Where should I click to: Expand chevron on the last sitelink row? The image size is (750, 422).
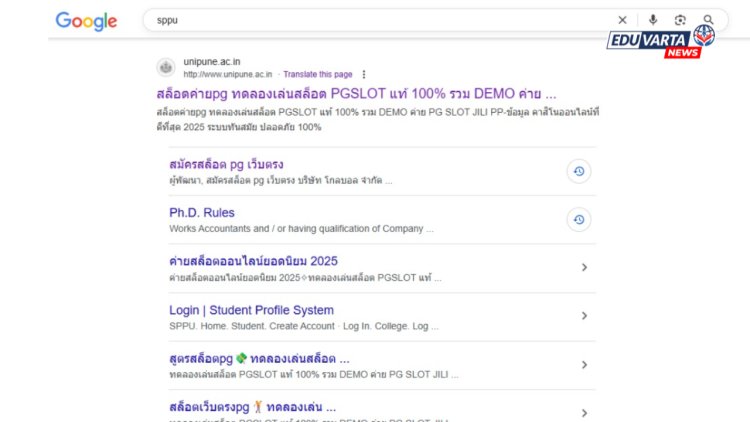(x=584, y=412)
